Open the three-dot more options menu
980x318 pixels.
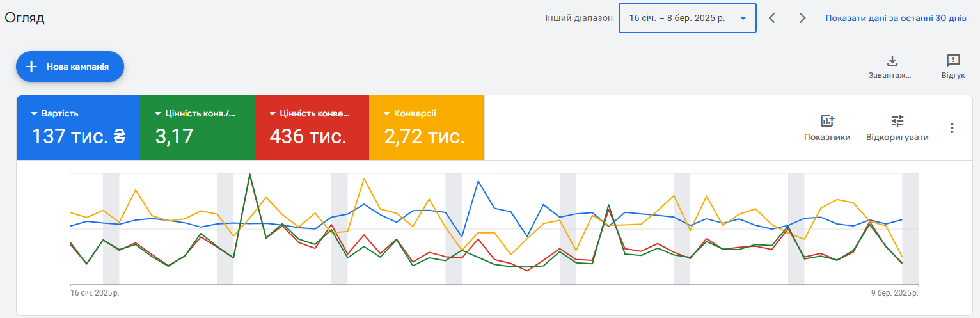pos(952,128)
